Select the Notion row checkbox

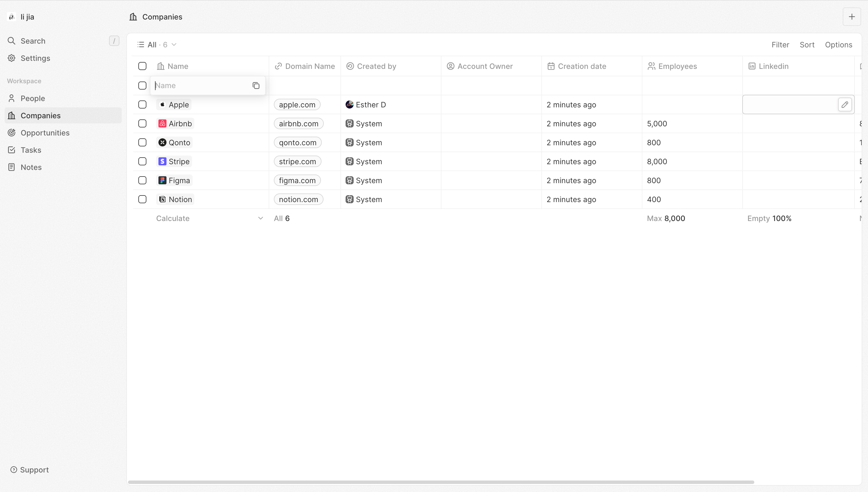(142, 199)
